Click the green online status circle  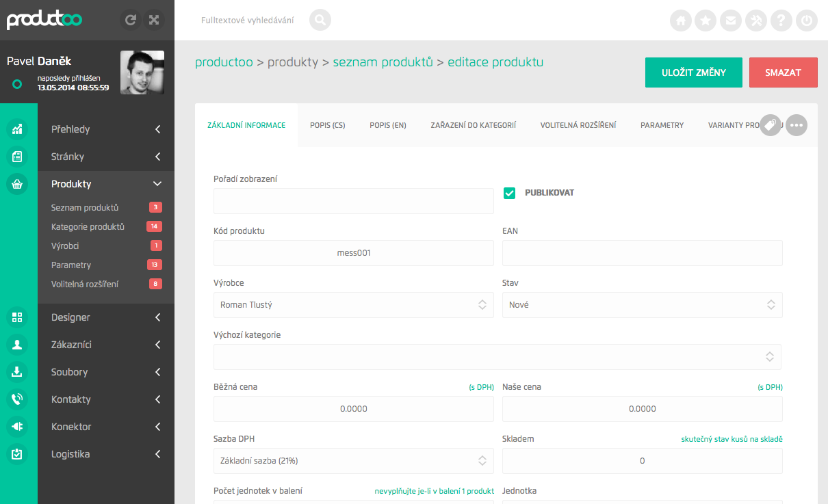pos(18,85)
